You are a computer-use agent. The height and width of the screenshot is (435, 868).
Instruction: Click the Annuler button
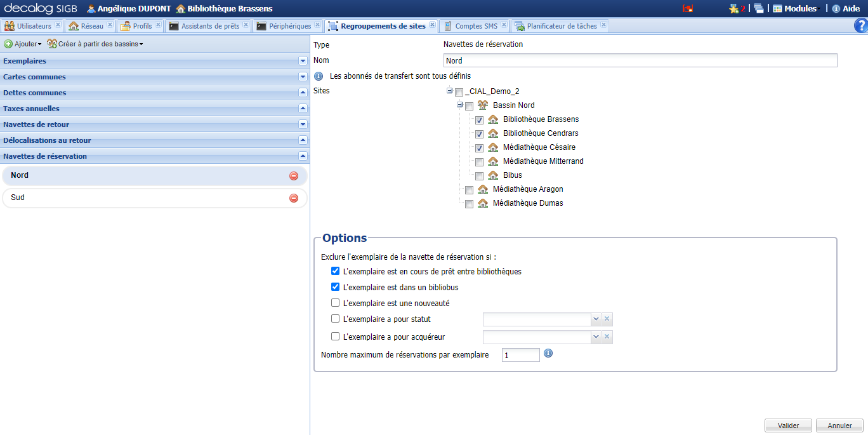point(839,425)
